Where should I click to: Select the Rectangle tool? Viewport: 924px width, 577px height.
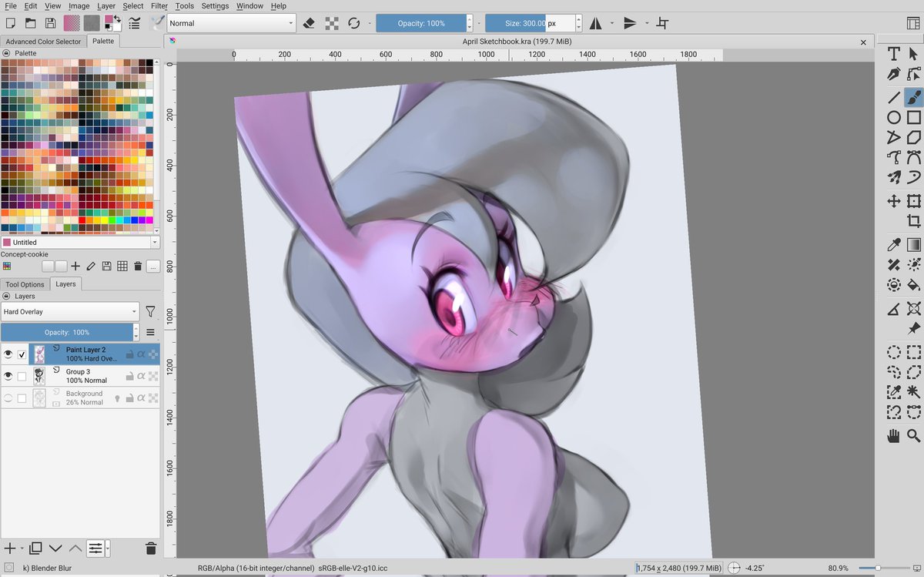click(913, 118)
